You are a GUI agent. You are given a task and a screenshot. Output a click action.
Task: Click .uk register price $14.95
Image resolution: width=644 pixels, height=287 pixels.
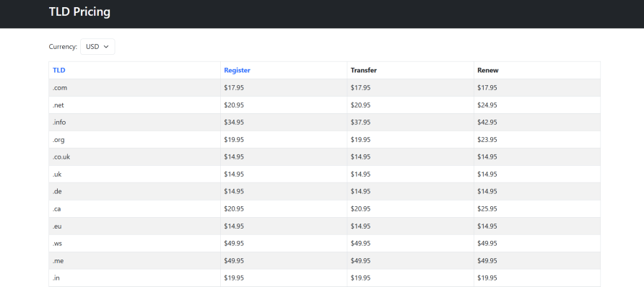pos(234,175)
